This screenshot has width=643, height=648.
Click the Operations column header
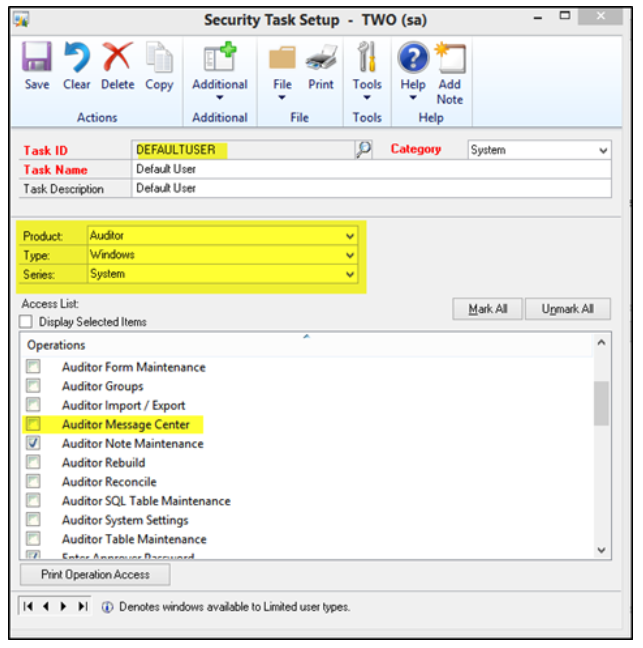tap(307, 345)
